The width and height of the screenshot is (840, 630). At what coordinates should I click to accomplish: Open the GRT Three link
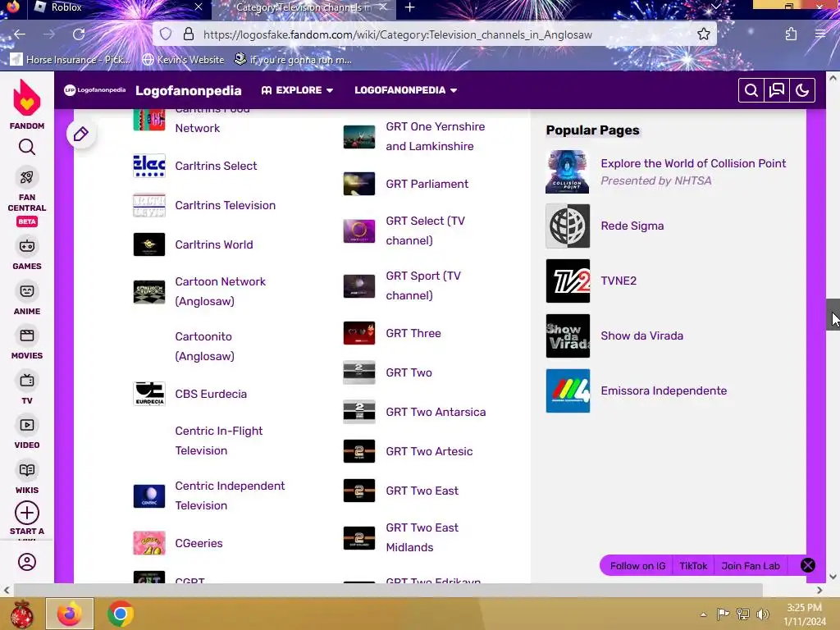tap(413, 333)
